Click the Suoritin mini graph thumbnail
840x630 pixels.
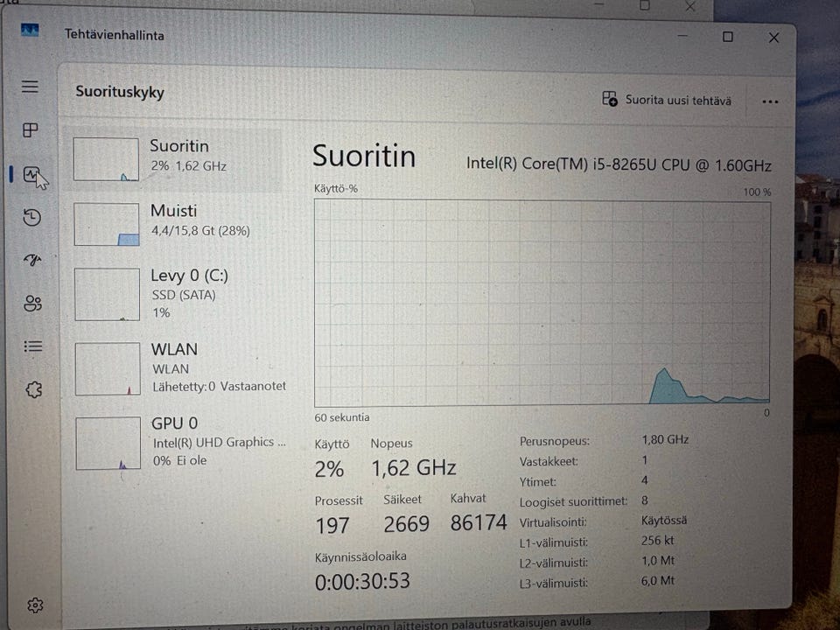[106, 159]
